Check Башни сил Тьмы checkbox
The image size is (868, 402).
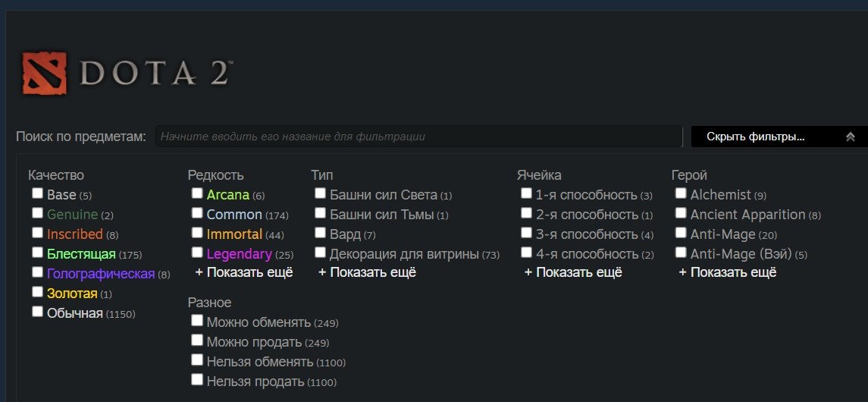click(320, 212)
